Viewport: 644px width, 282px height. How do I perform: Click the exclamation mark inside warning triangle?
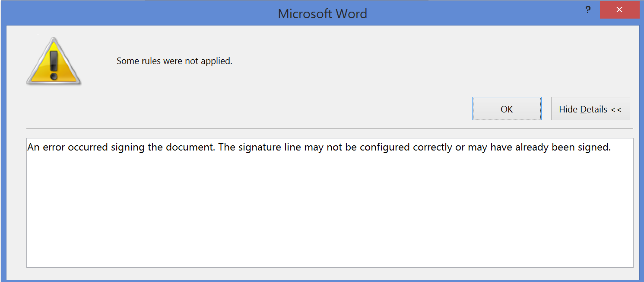(x=54, y=65)
